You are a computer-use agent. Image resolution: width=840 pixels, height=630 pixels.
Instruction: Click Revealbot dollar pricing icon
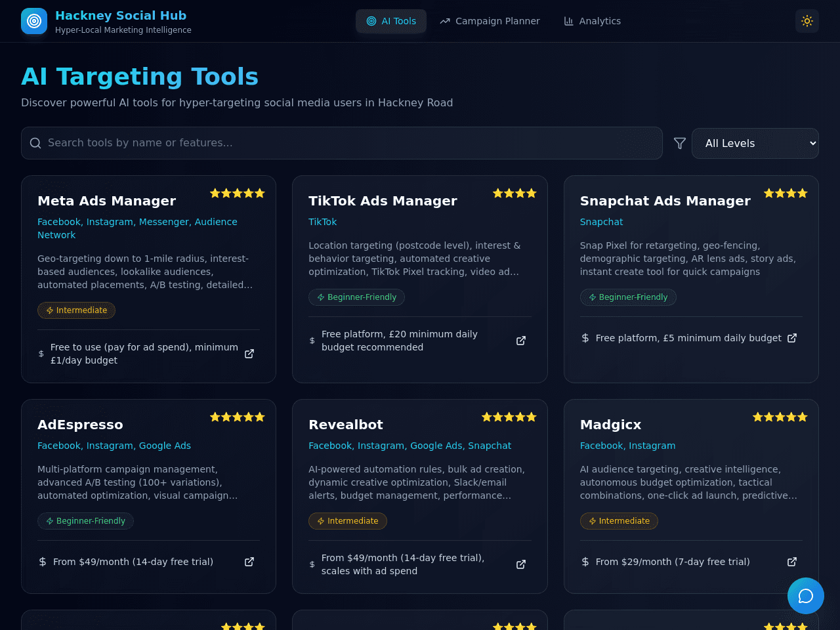click(312, 564)
